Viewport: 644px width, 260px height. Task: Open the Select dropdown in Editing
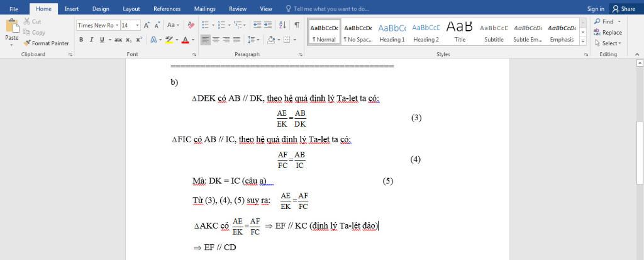click(608, 43)
